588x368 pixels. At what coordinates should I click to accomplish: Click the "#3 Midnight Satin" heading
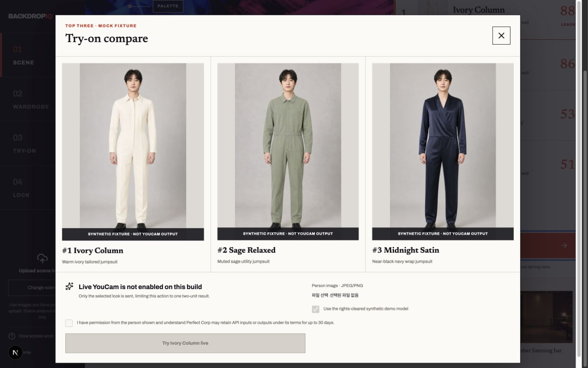406,250
